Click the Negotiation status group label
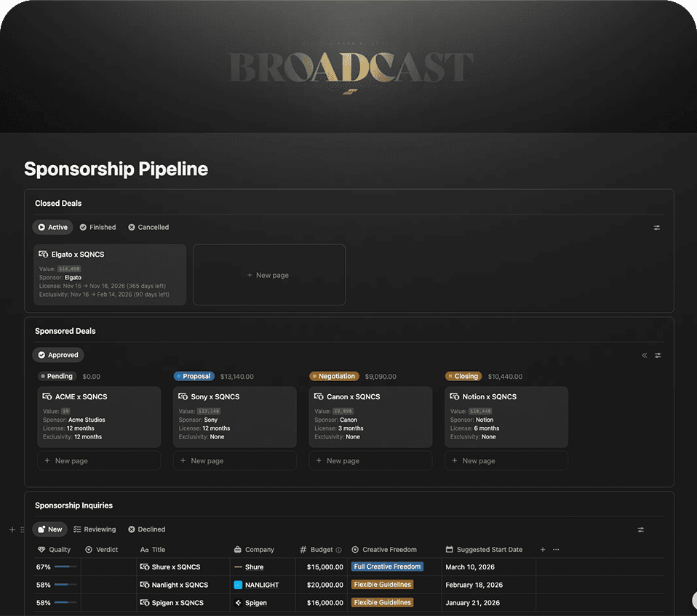Screen dimensions: 697x616 334,376
